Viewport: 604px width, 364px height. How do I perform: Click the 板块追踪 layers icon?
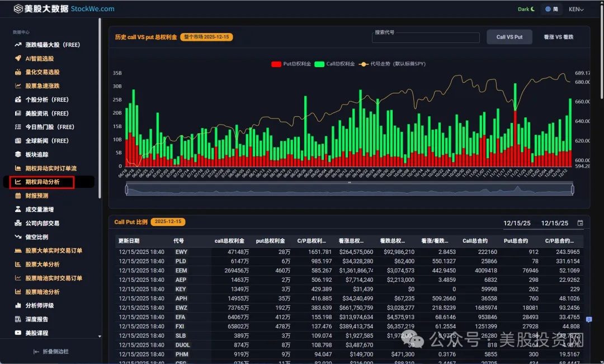18,154
